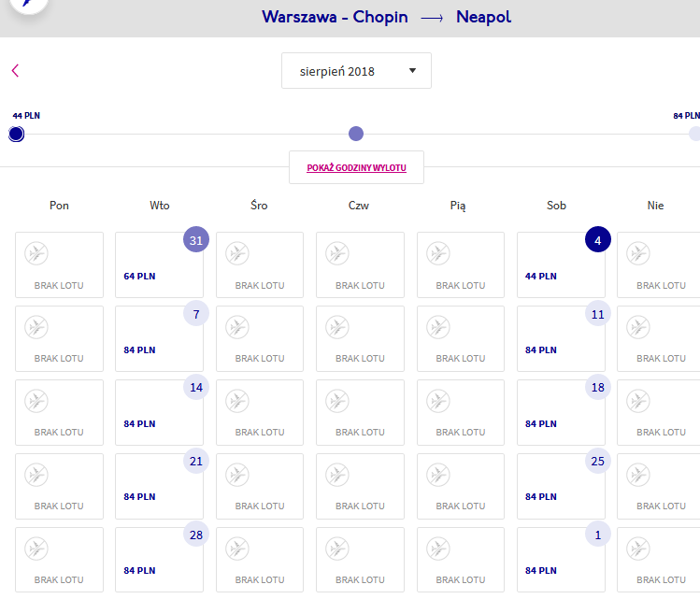Click the dropdown arrow beside sierpień 2018
Screen dimensions: 700x599
point(412,70)
